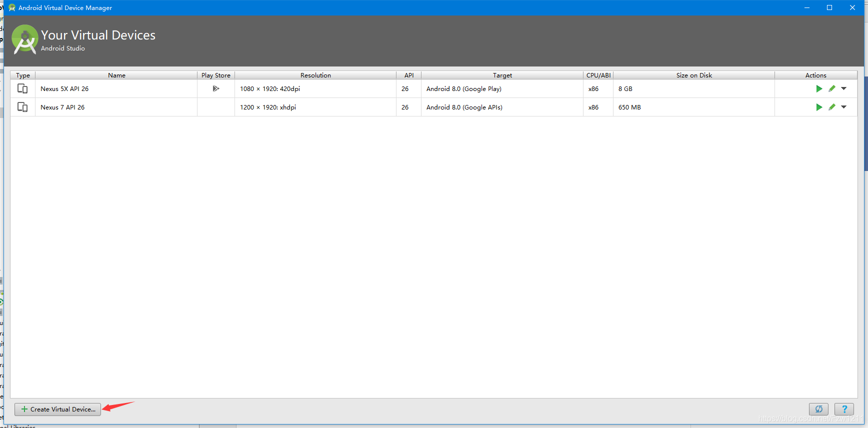Screen dimensions: 868x428
Task: Sort by Resolution column header
Action: point(315,75)
